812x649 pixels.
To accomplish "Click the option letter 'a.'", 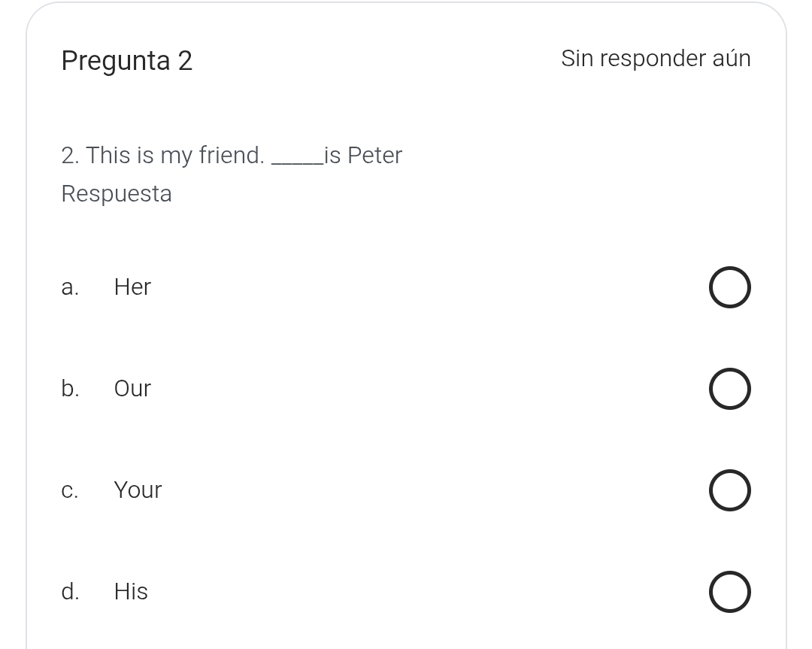I will point(70,287).
